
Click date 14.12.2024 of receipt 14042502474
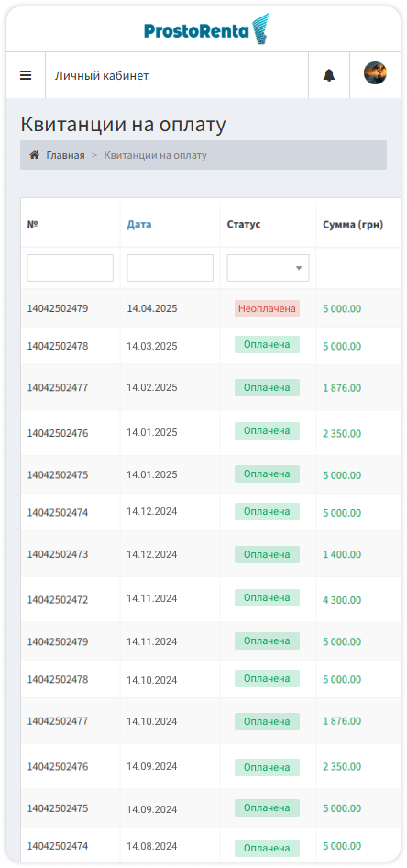pos(152,511)
